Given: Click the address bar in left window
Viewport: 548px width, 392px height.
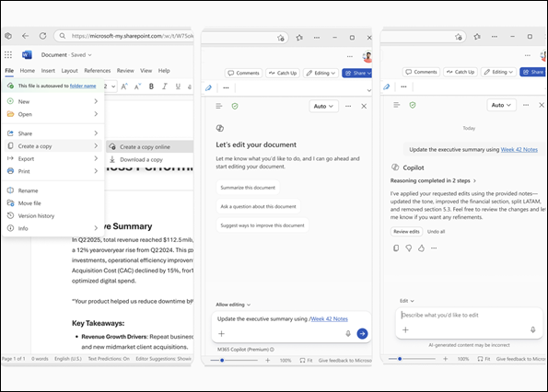Looking at the screenshot, I should [x=124, y=36].
